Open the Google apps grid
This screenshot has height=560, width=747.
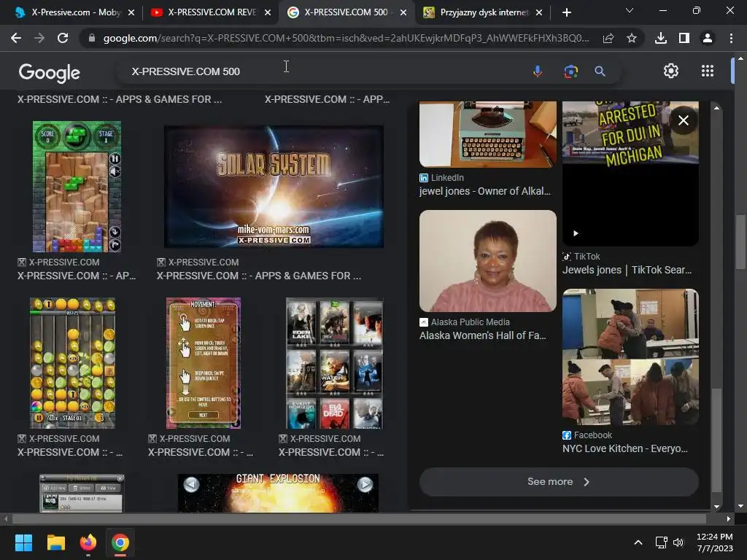tap(708, 71)
